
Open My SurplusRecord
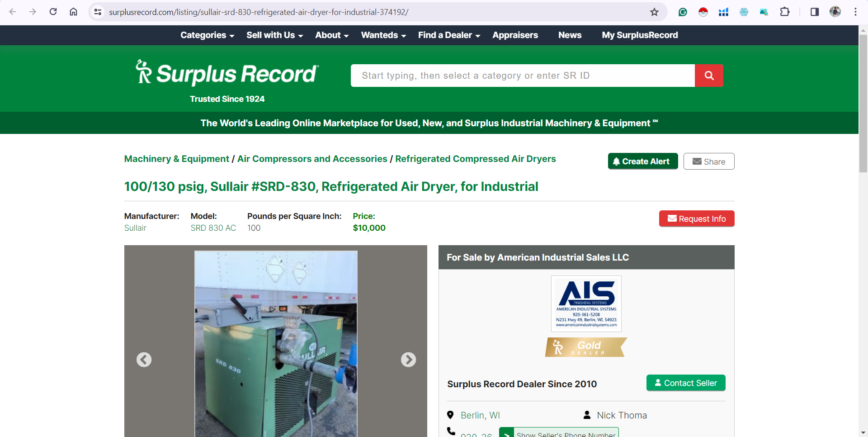640,35
